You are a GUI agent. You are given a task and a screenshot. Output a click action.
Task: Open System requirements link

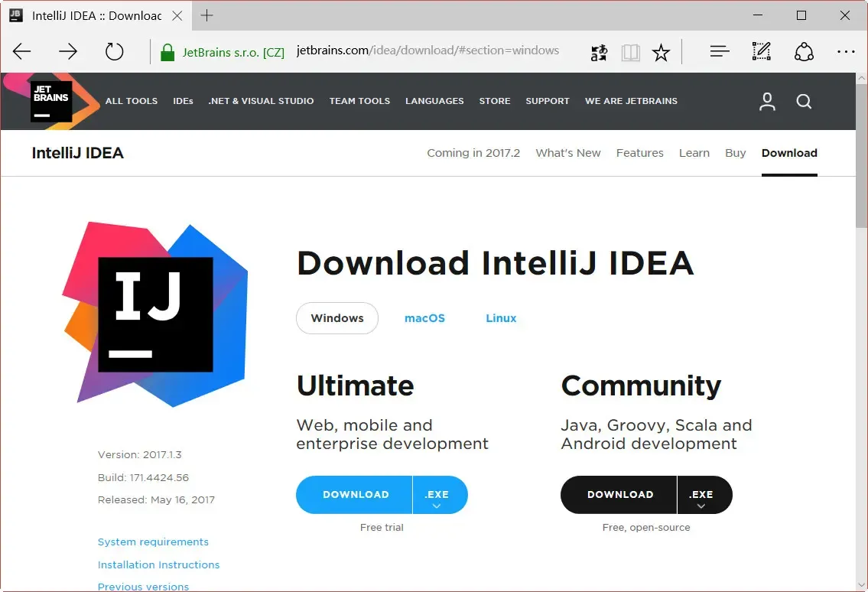point(154,542)
